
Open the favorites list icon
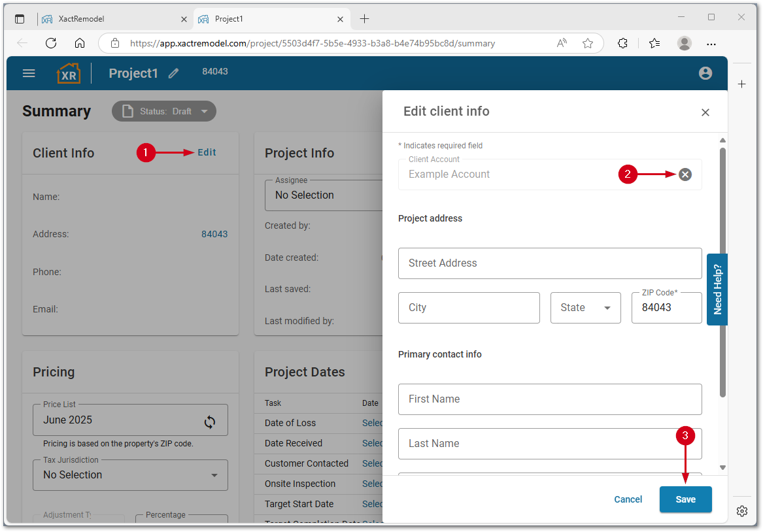654,43
